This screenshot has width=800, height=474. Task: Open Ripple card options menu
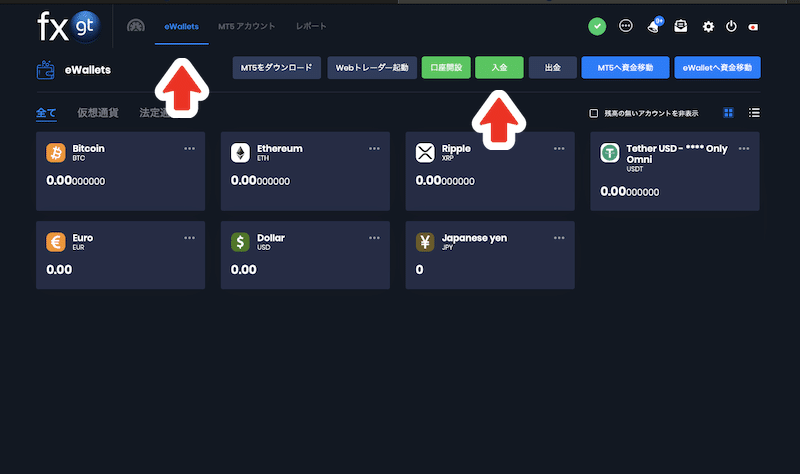[559, 148]
